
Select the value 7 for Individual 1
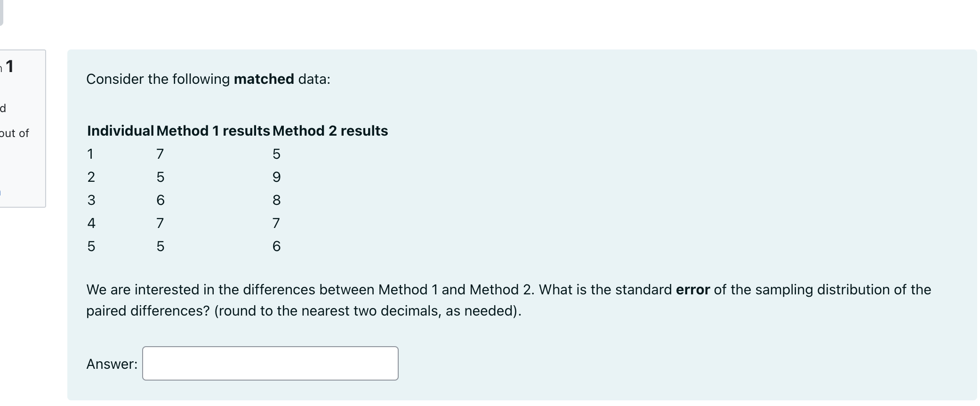tap(160, 154)
